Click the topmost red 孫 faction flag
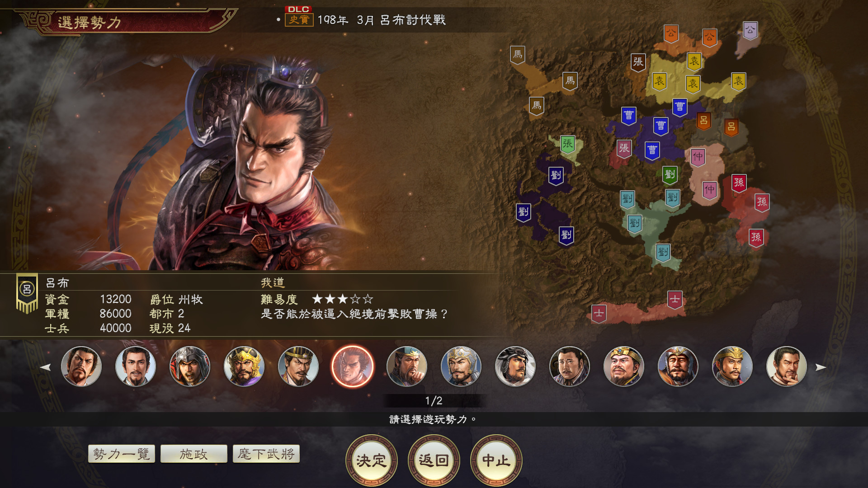The height and width of the screenshot is (488, 868). tap(739, 183)
